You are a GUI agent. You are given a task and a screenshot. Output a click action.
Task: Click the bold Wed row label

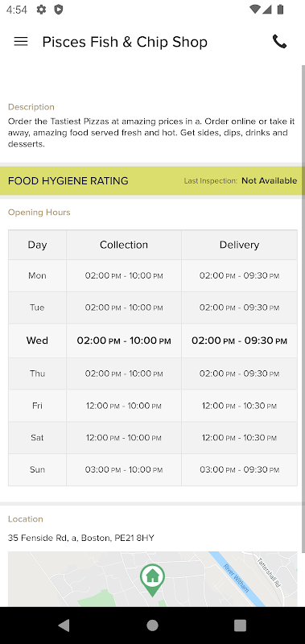coord(37,341)
